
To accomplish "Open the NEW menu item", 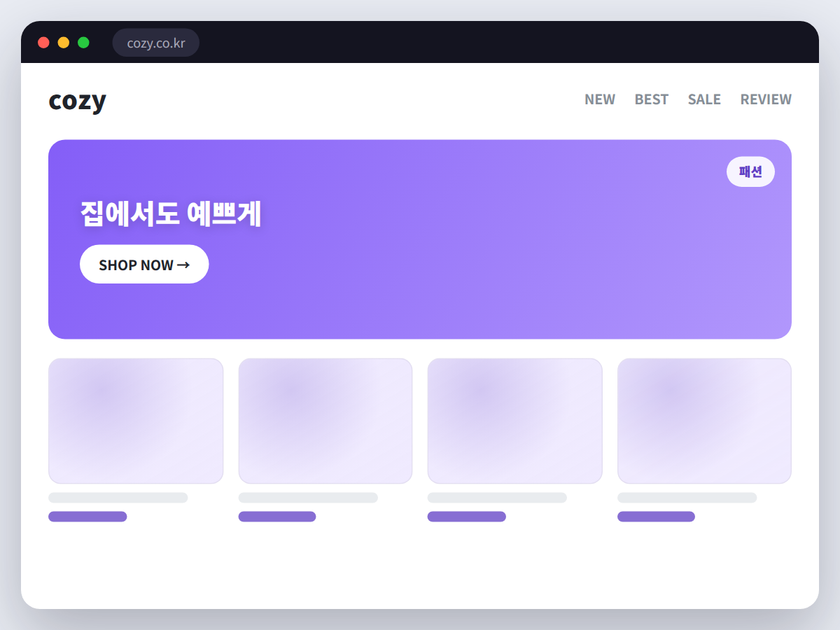I will coord(600,99).
